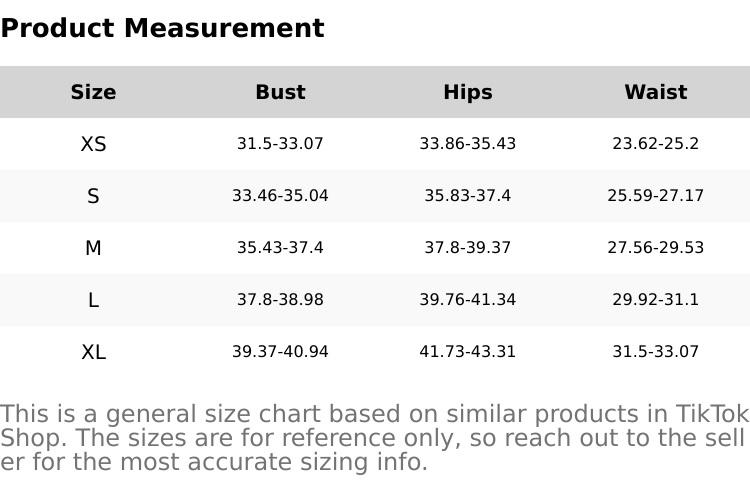Click the XL size row label

[x=93, y=352]
